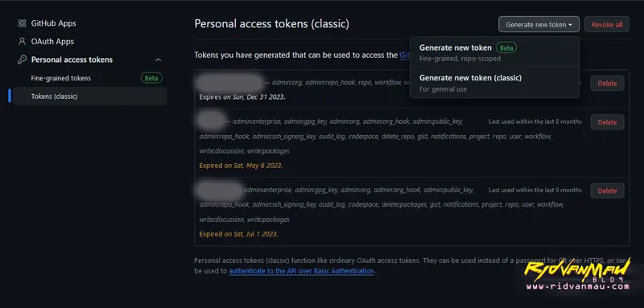Image resolution: width=644 pixels, height=308 pixels.
Task: Delete the token expired Jul 1 2023
Action: click(x=607, y=191)
